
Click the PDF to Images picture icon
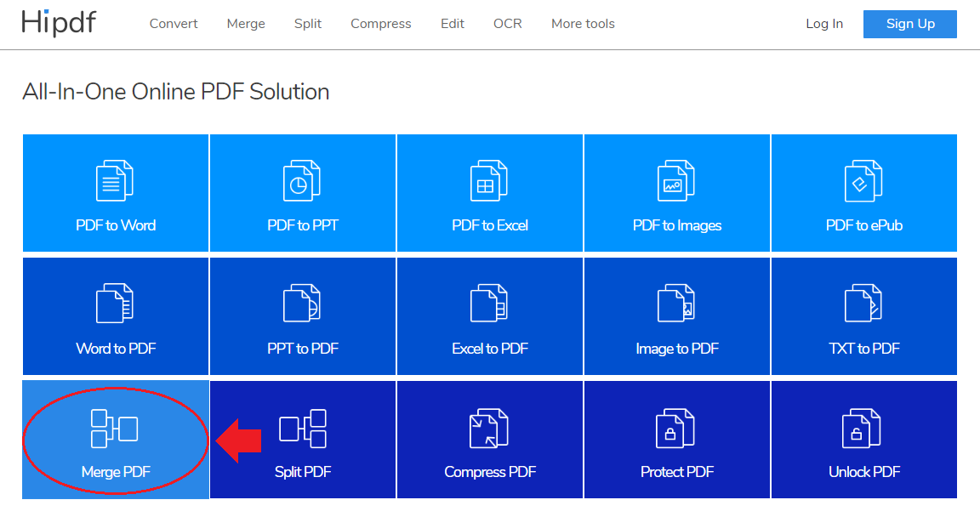tap(676, 181)
